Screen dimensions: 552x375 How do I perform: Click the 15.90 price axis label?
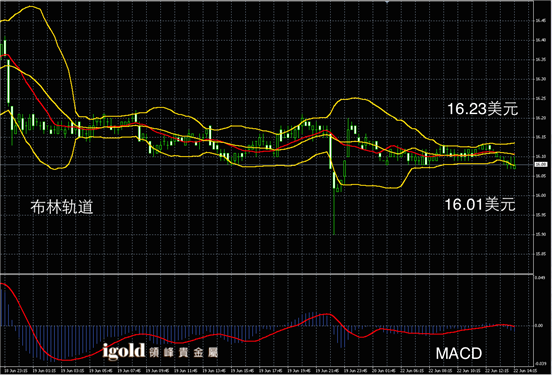point(541,234)
